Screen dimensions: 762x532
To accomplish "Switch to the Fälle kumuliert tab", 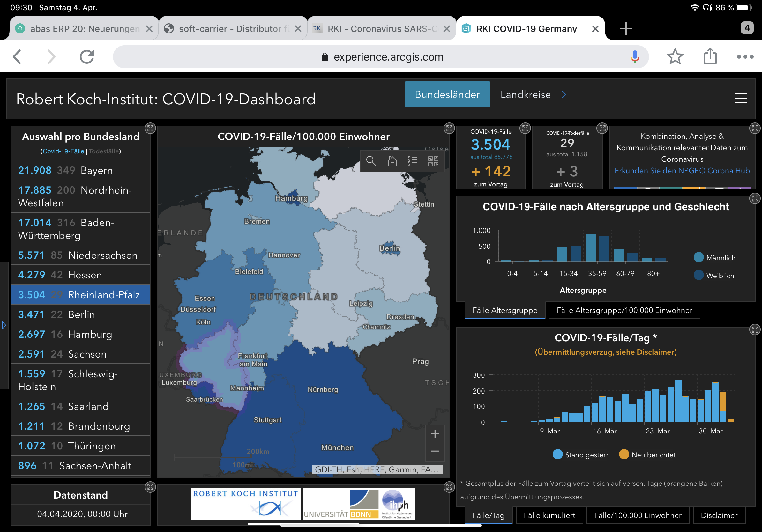I will 549,515.
